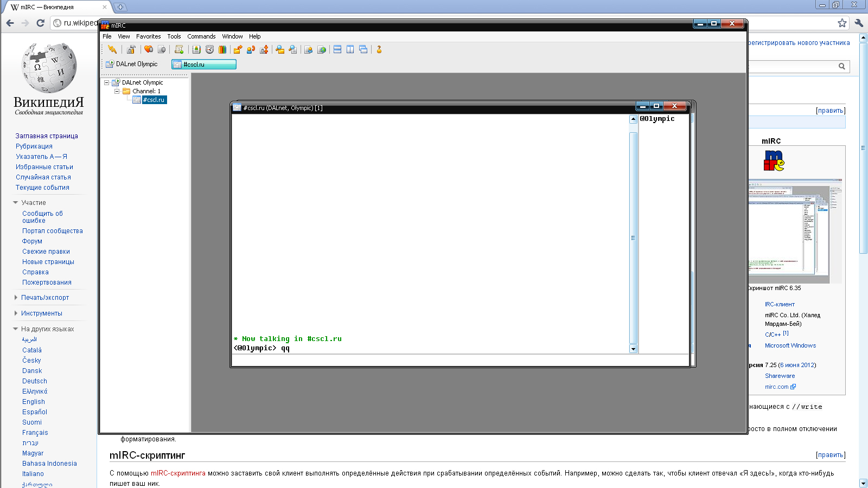Viewport: 868px width, 488px height.
Task: Bookmark page with Chrome star icon
Action: click(x=842, y=23)
